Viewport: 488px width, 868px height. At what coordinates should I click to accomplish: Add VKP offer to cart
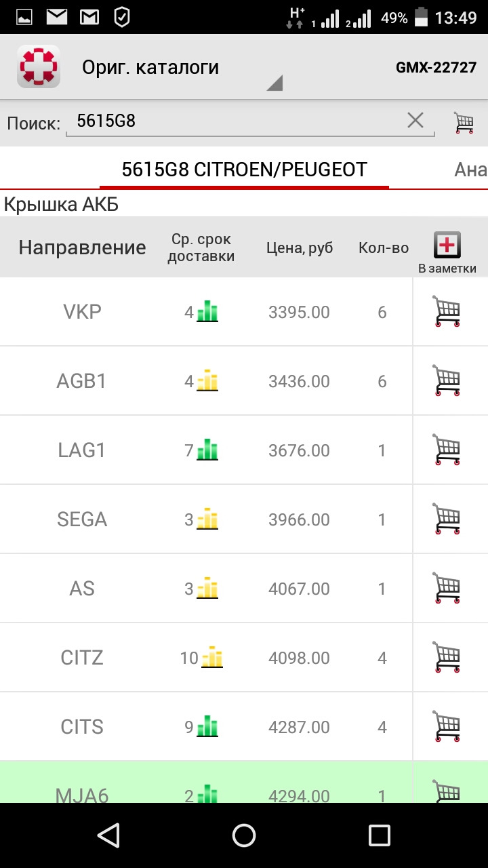447,312
